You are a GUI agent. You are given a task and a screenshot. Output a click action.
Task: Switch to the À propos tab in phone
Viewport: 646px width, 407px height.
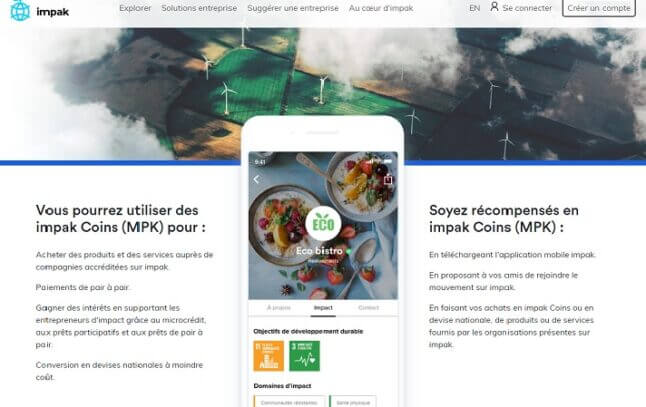pyautogui.click(x=279, y=308)
